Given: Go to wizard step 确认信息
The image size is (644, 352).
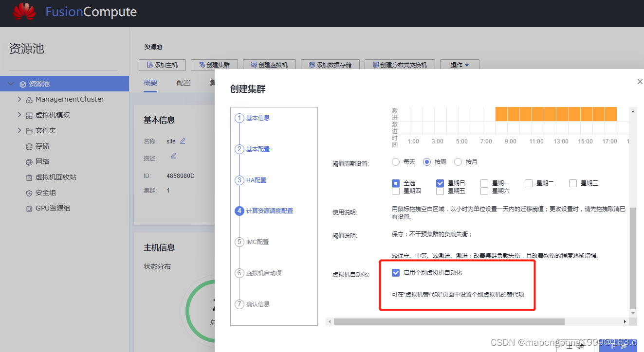Looking at the screenshot, I should pos(252,304).
